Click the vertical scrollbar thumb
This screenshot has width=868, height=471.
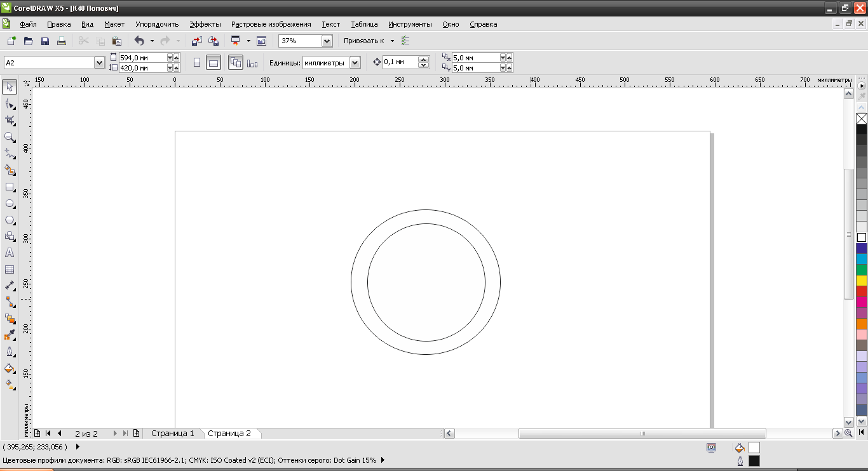pyautogui.click(x=848, y=234)
